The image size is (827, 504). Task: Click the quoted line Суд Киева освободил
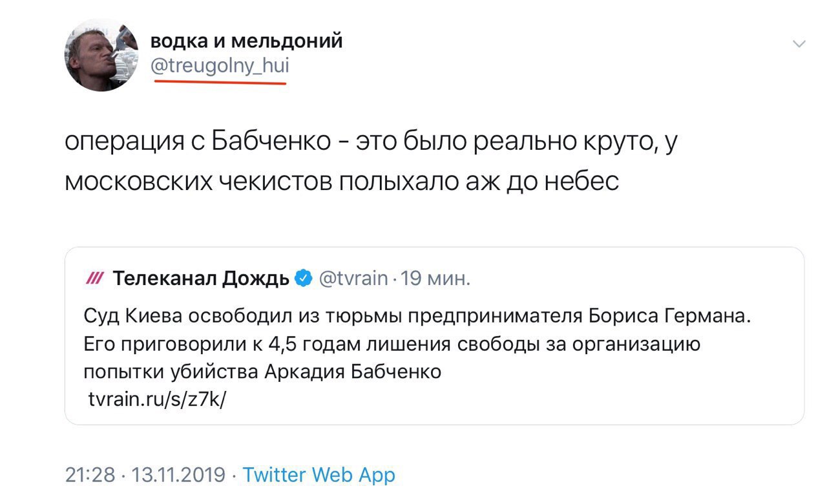419,317
